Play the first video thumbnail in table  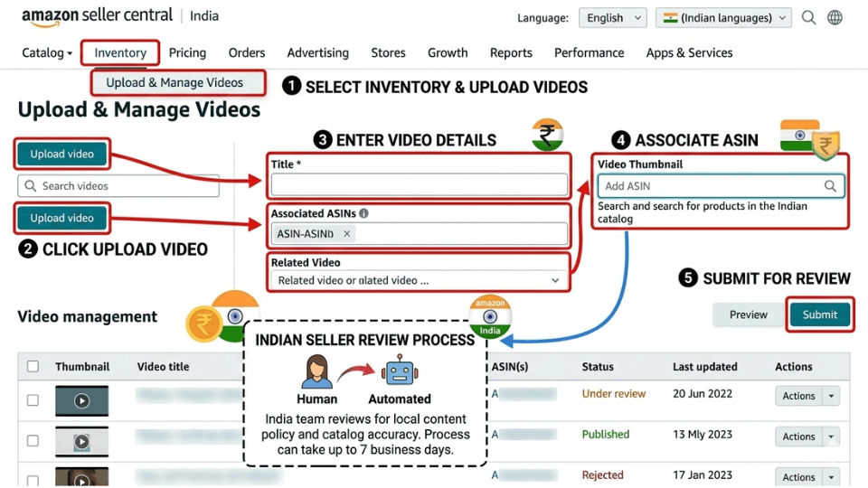81,400
